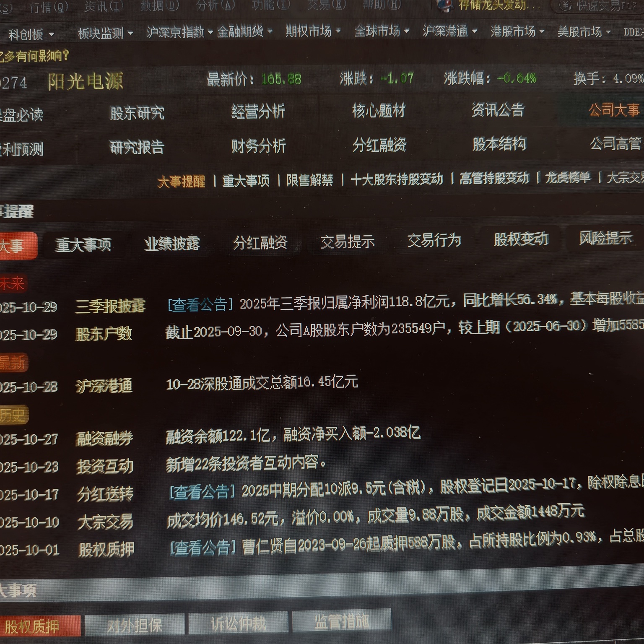
Task: Open the 分析 menu
Action: [216, 5]
